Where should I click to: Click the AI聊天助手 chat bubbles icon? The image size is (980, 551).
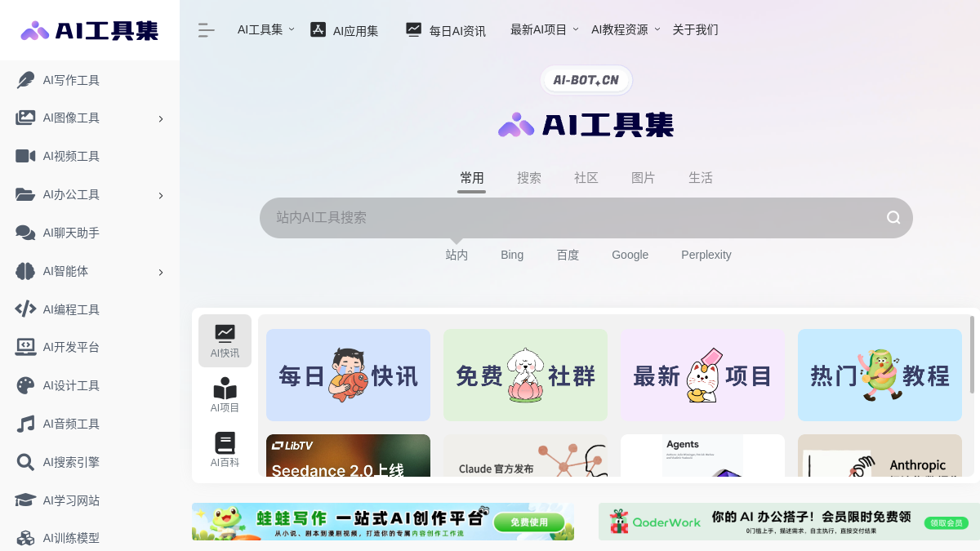click(25, 233)
